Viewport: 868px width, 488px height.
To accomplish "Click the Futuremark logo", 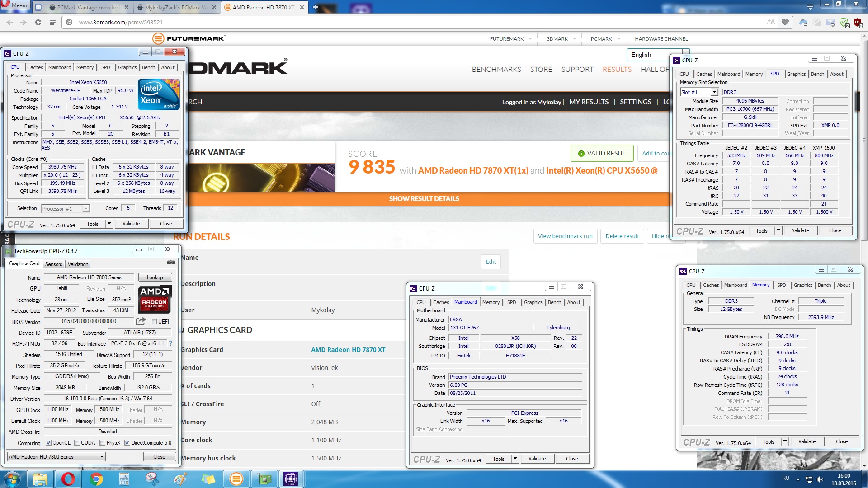I will (189, 38).
